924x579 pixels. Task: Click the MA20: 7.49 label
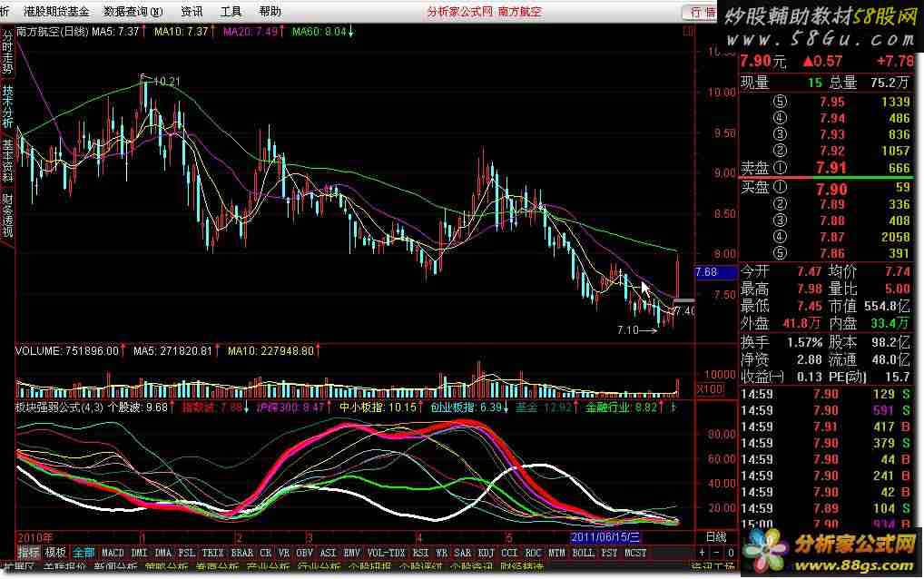tap(251, 31)
